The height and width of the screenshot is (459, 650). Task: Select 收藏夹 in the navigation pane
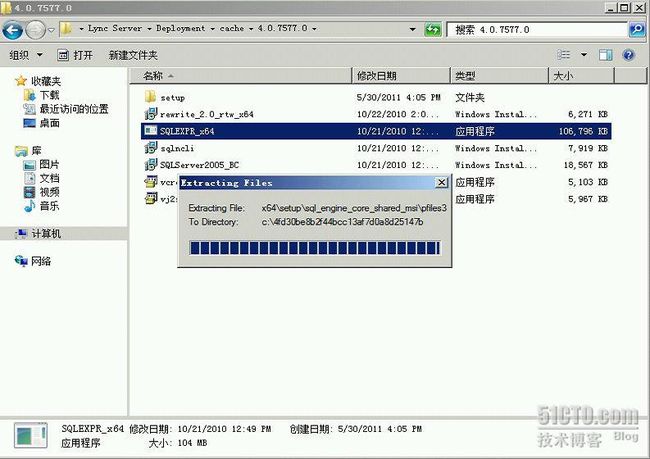pos(46,81)
